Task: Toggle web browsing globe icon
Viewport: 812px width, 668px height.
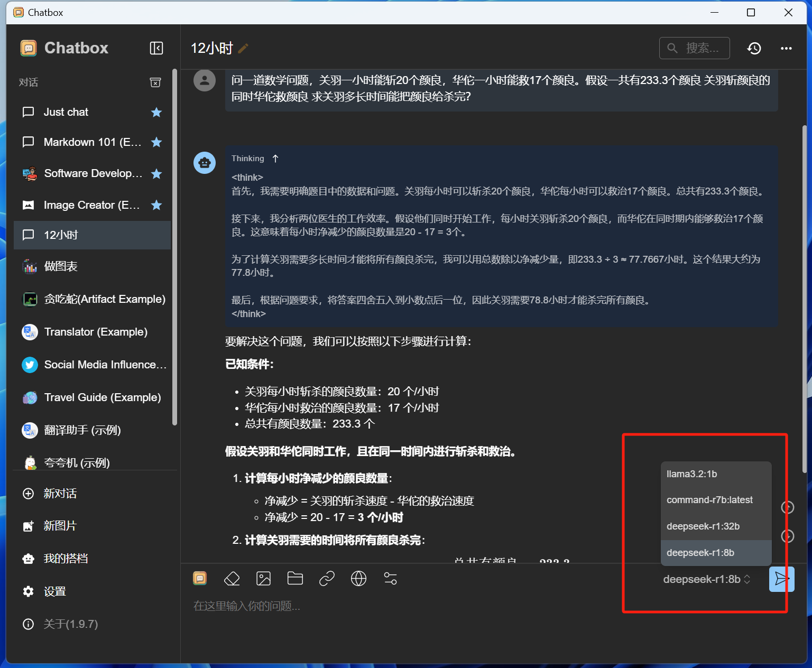Action: point(358,579)
